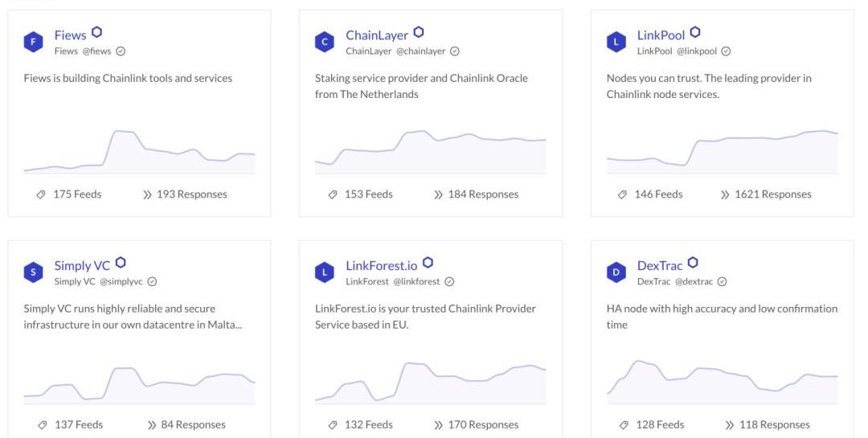The image size is (868, 438).
Task: Click verified checkmark beside @simplyvc handle
Action: pyautogui.click(x=152, y=282)
